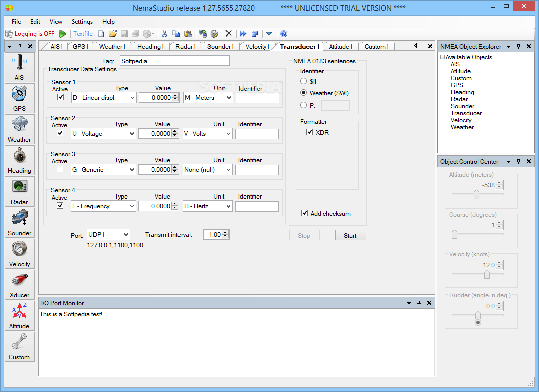Pin the NMEA Object Explorer panel
Viewport: 539px width, 392px height.
pos(519,46)
